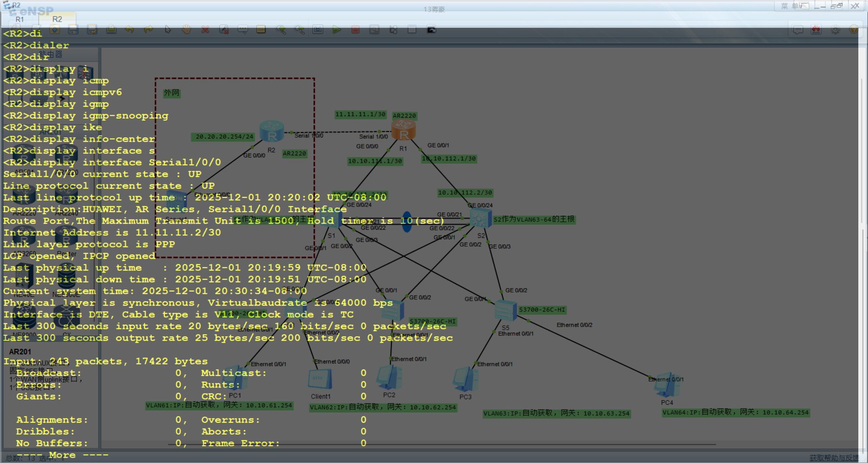The image size is (868, 463).
Task: Click the Save As icon with pencil
Action: click(x=92, y=30)
